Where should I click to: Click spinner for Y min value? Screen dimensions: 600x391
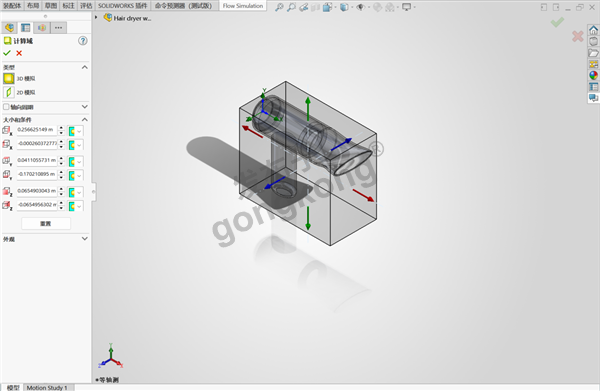coord(61,174)
